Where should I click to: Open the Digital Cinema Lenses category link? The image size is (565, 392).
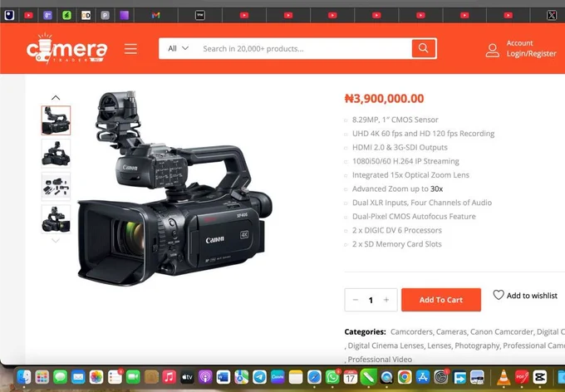(386, 345)
